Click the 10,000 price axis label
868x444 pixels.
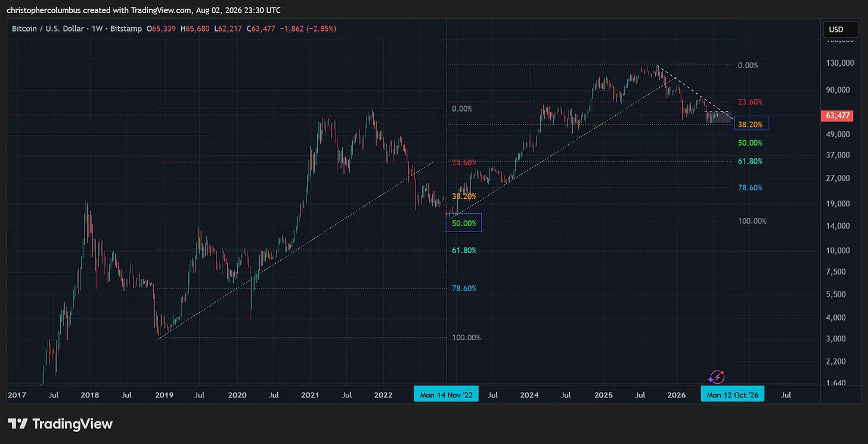(838, 250)
